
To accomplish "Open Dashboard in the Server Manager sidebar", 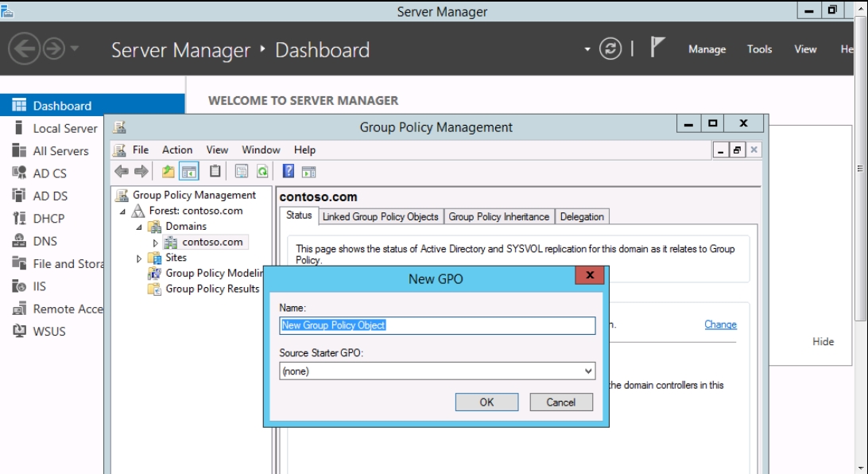I will tap(92, 105).
